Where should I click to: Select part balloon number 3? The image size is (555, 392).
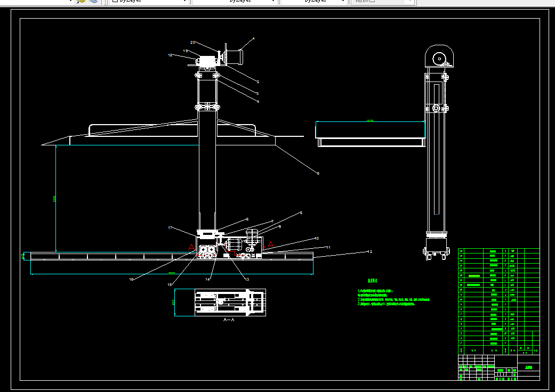(x=258, y=93)
